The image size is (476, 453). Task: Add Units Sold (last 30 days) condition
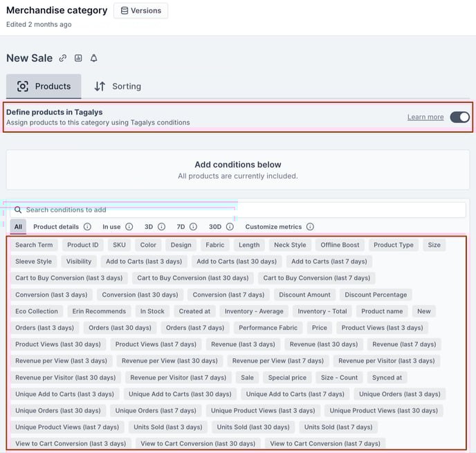(253, 427)
